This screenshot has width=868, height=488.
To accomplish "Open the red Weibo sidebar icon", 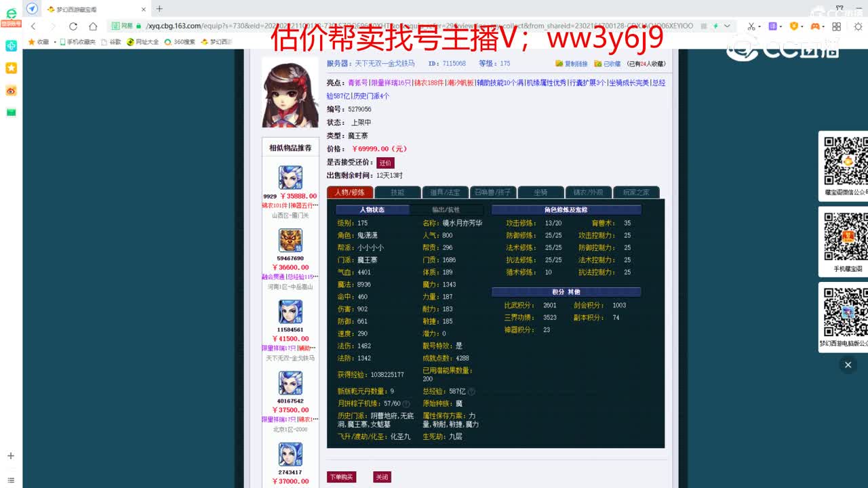I will pyautogui.click(x=11, y=91).
